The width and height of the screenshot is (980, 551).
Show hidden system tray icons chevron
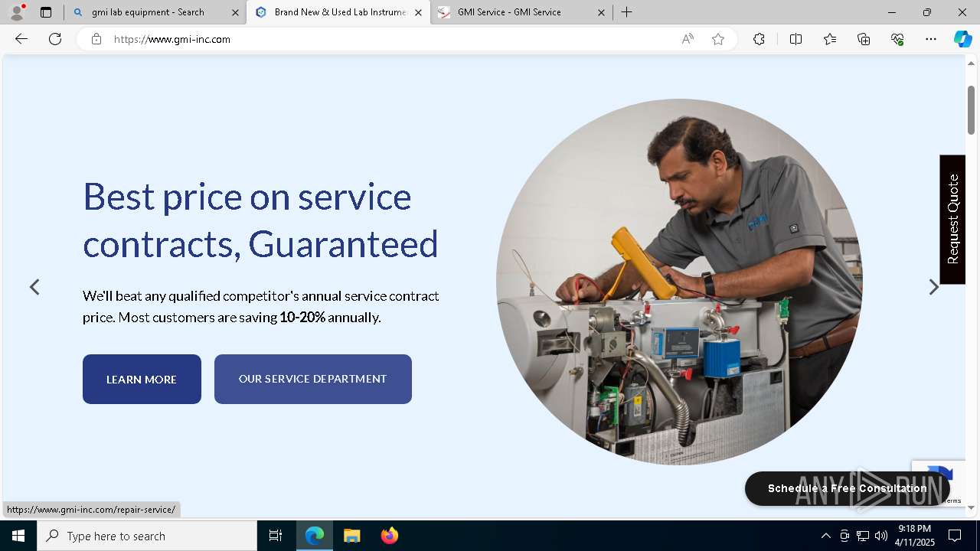click(825, 536)
